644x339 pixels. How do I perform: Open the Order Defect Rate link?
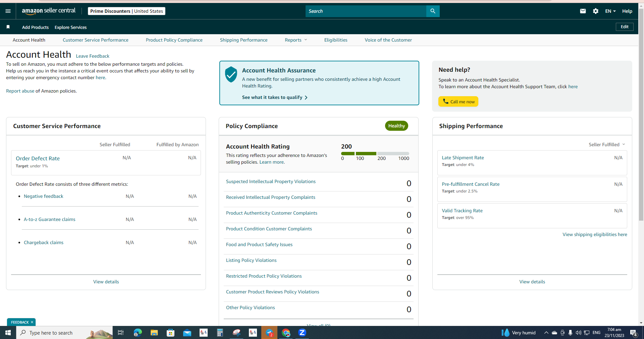[x=38, y=158]
